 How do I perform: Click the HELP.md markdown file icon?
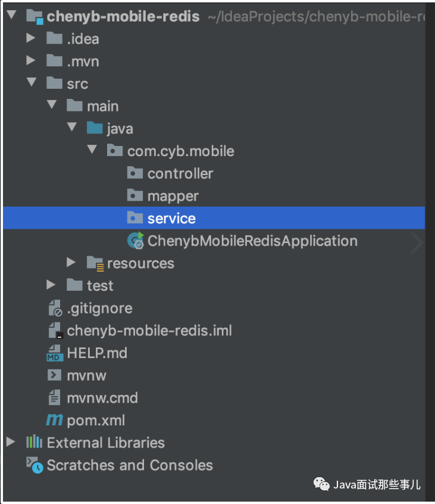(x=54, y=353)
